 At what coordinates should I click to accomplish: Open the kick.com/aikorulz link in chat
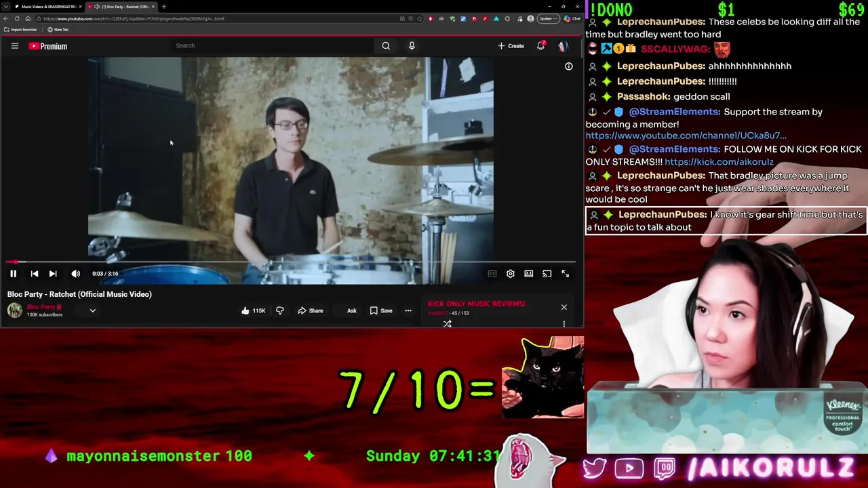[719, 162]
